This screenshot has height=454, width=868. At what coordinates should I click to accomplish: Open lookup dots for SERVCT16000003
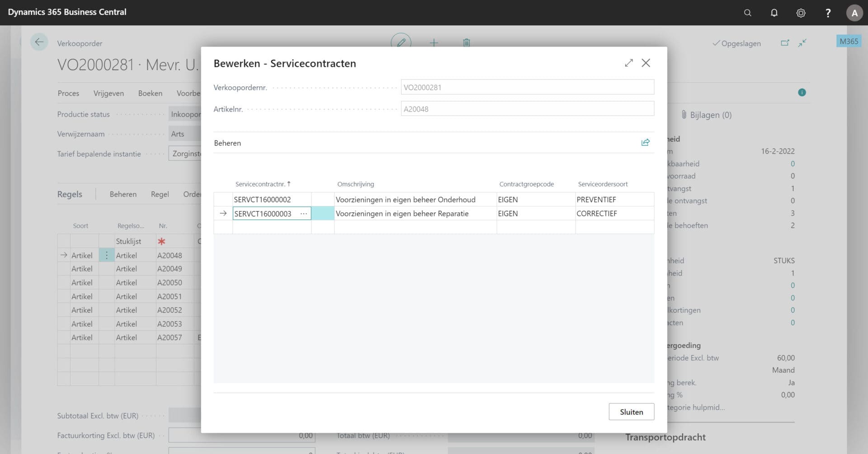point(303,214)
